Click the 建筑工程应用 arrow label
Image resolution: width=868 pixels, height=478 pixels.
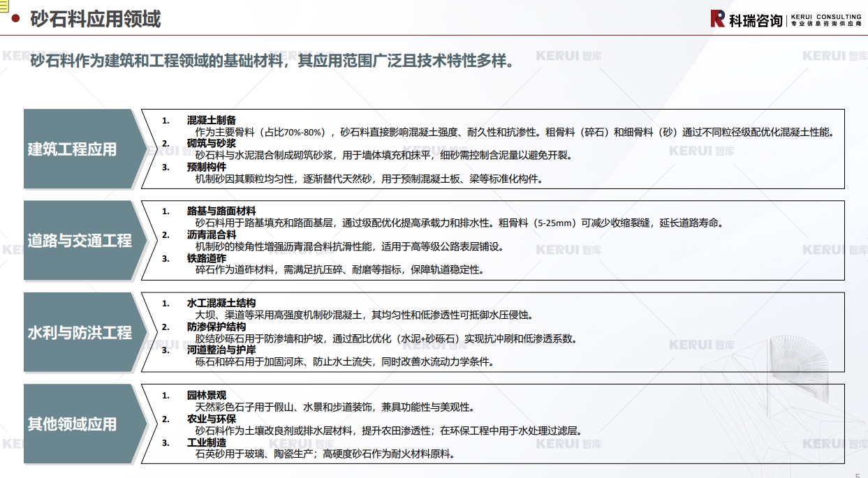click(x=73, y=149)
